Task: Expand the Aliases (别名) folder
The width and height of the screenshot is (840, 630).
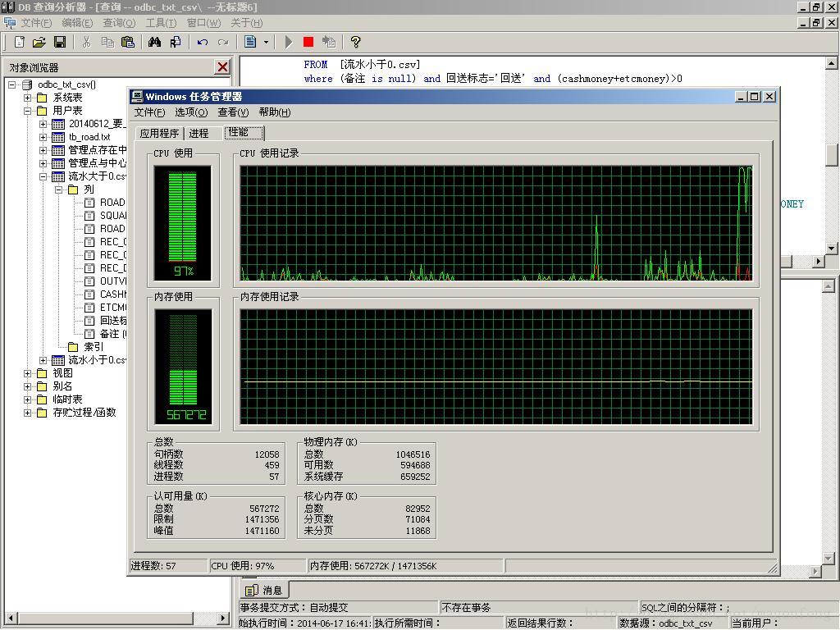Action: click(27, 386)
